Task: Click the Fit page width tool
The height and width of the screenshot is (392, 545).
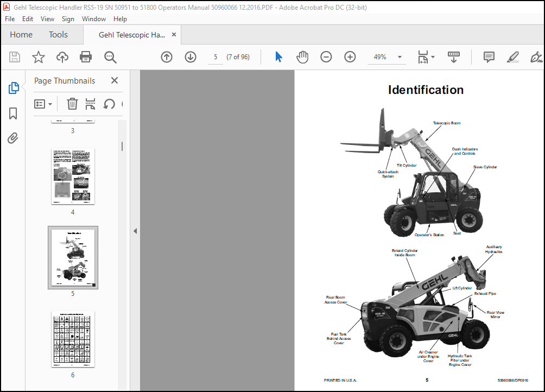Action: 423,57
